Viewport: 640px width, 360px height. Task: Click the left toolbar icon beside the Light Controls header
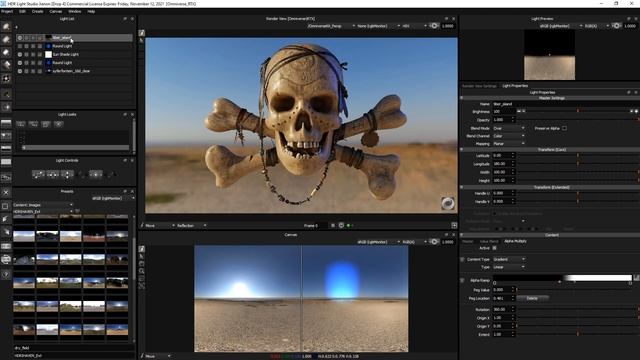(x=6, y=162)
